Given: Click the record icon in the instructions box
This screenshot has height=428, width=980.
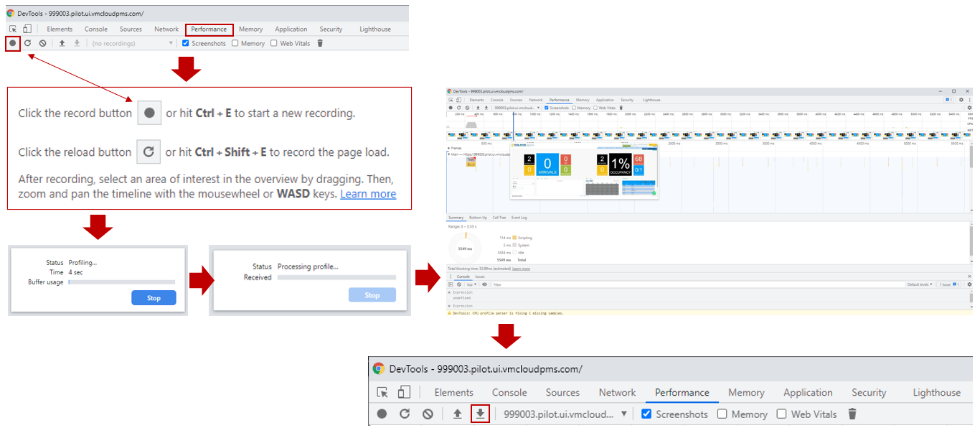Looking at the screenshot, I should (x=149, y=113).
